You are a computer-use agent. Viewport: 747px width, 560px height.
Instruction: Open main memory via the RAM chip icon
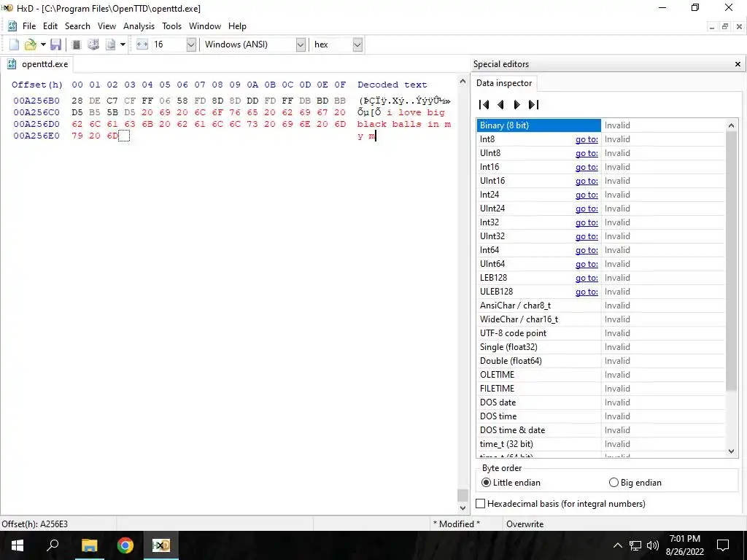tap(76, 44)
